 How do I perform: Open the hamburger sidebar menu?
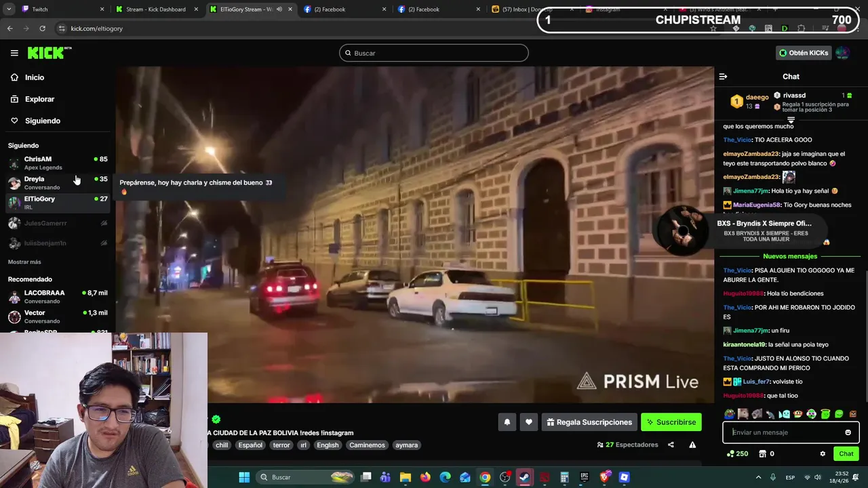14,53
